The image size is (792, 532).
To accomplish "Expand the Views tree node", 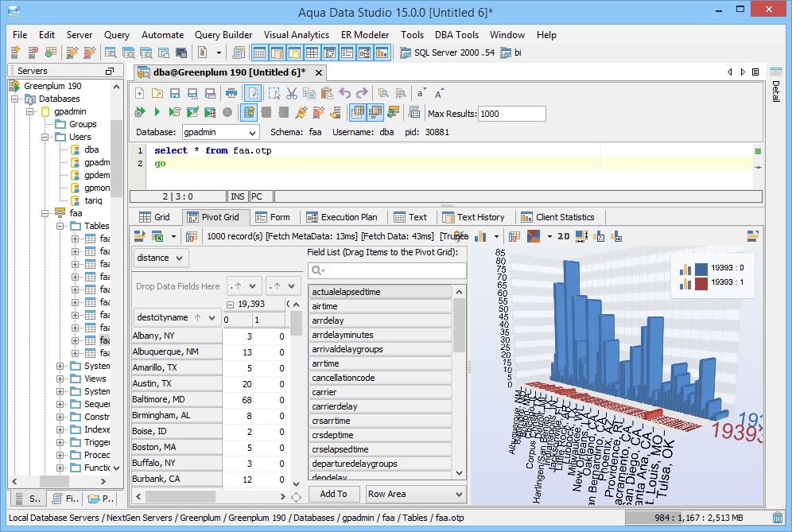I will [60, 379].
